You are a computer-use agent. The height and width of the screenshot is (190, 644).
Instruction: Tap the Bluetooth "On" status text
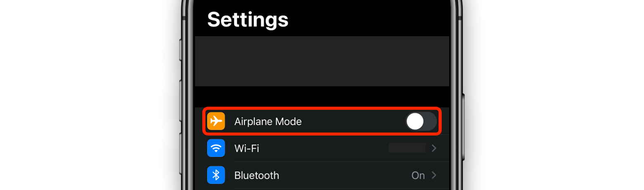[x=418, y=175]
